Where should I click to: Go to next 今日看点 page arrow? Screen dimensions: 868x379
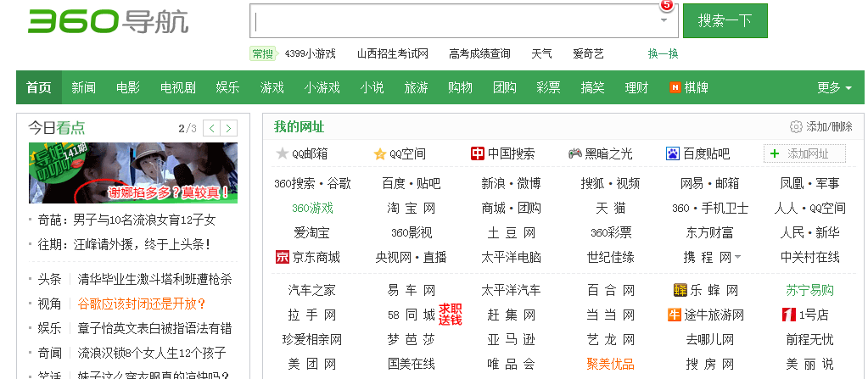point(228,128)
